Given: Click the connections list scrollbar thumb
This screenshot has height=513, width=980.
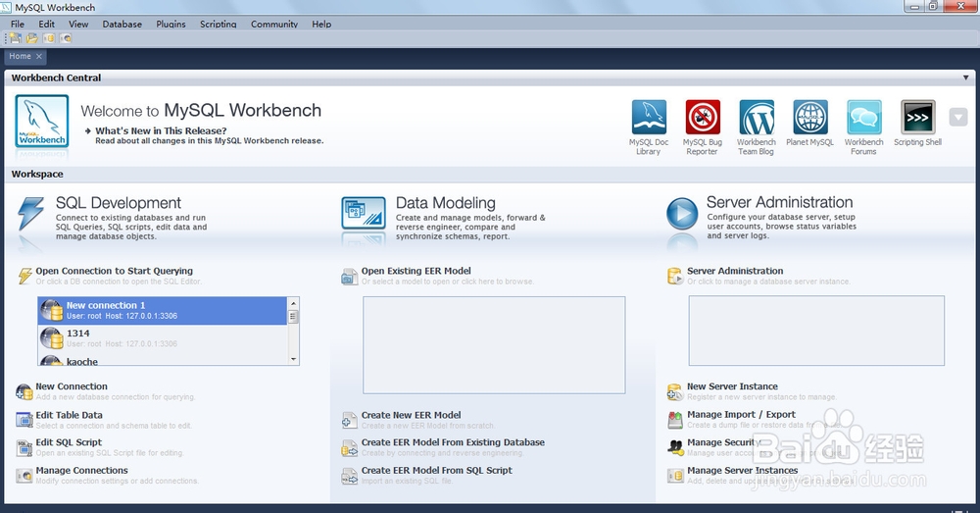Looking at the screenshot, I should [293, 317].
